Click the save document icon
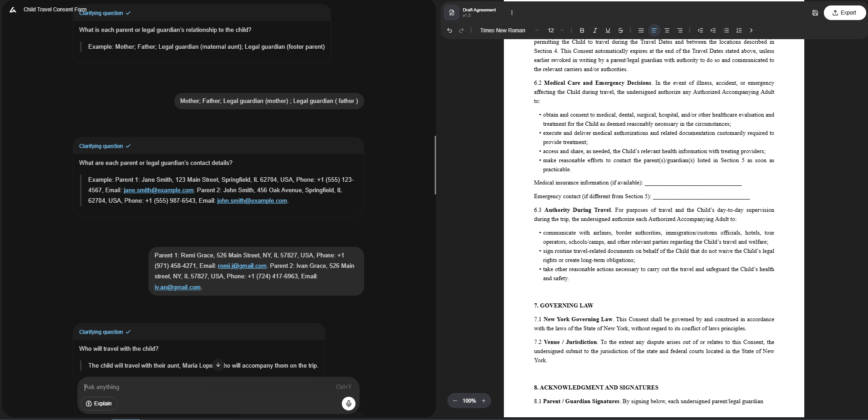 815,13
